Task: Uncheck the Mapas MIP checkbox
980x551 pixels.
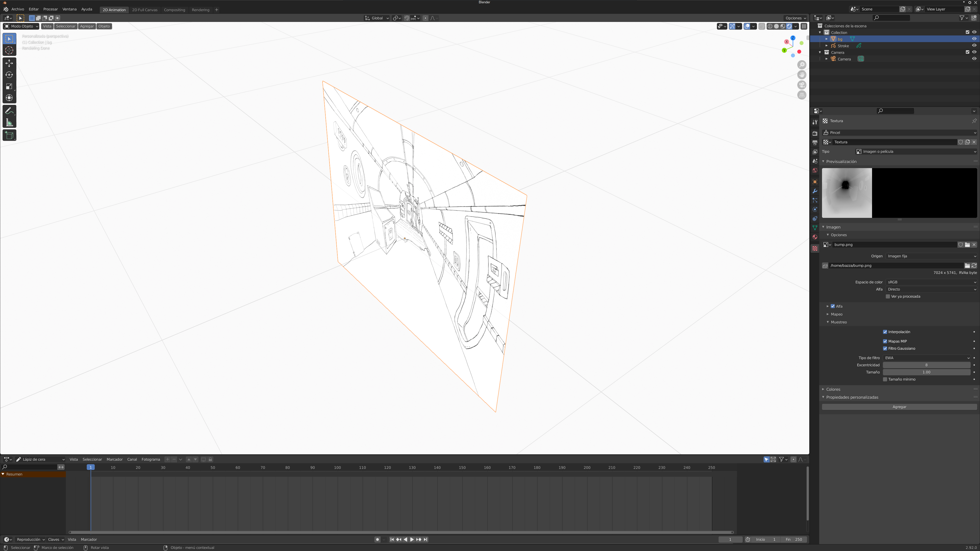Action: [885, 341]
